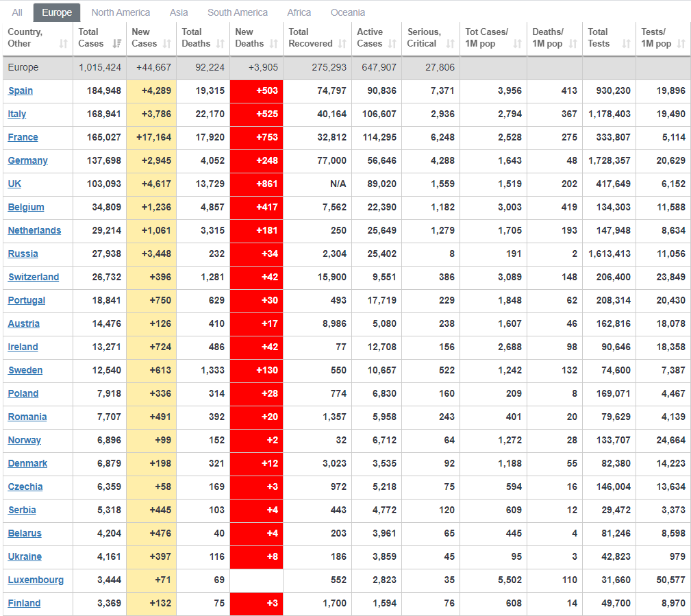Sort by Tests/1M pop arrow icon

click(x=681, y=44)
